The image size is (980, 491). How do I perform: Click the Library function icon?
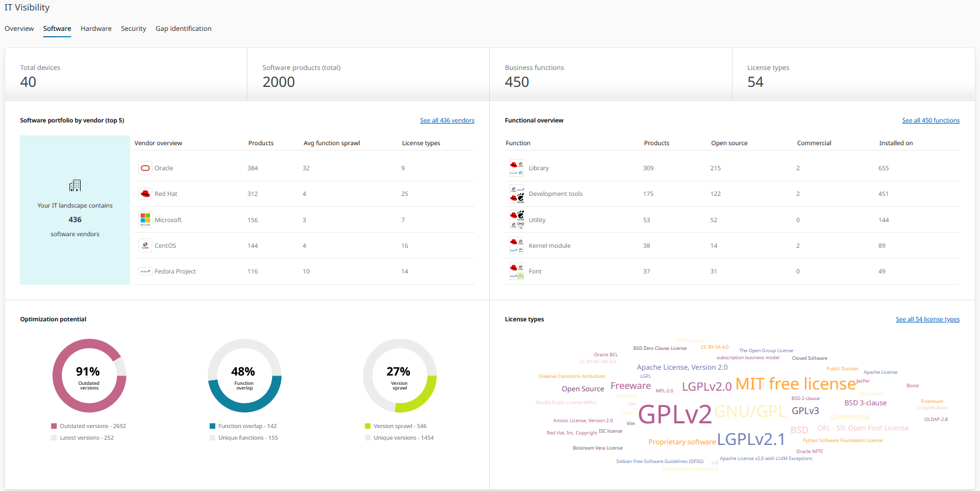pyautogui.click(x=517, y=168)
